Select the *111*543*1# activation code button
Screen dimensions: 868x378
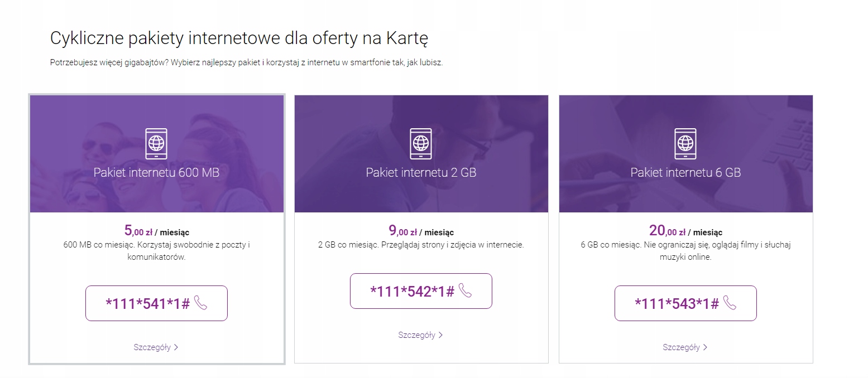[x=685, y=303]
